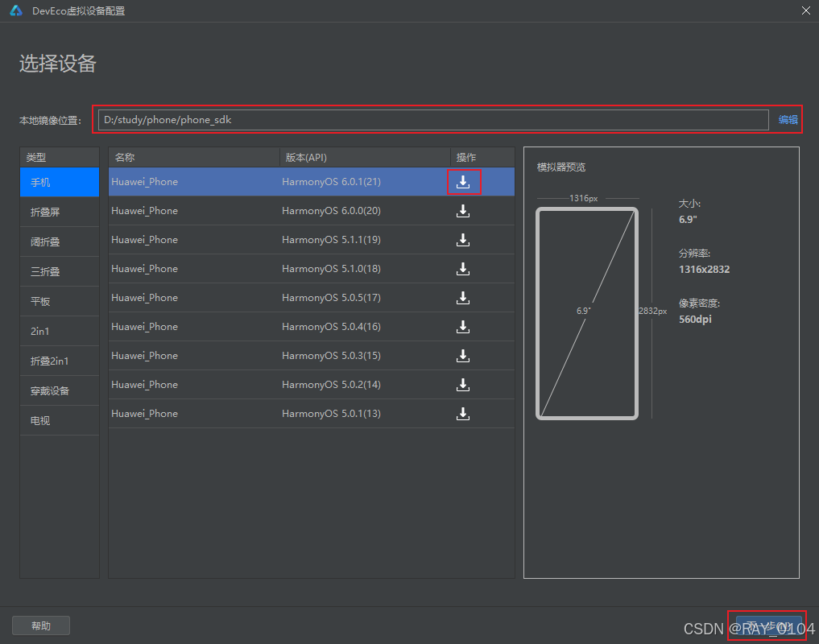Download the HarmonyOS 6.0.0(20) image

463,211
